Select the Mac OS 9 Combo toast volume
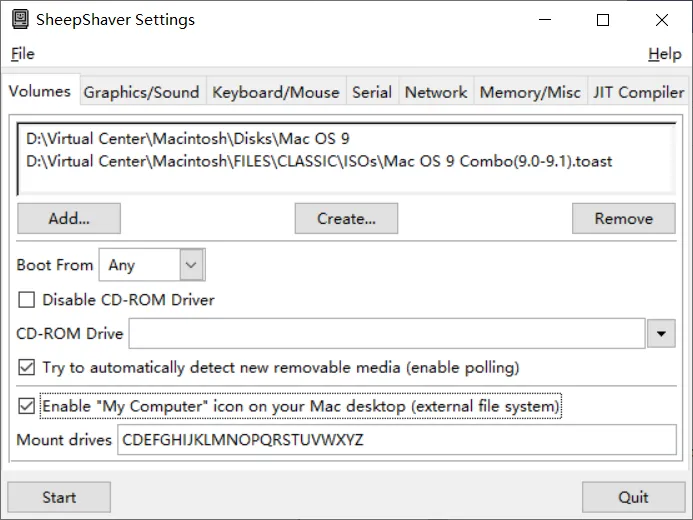Viewport: 693px width, 520px height. pyautogui.click(x=319, y=161)
